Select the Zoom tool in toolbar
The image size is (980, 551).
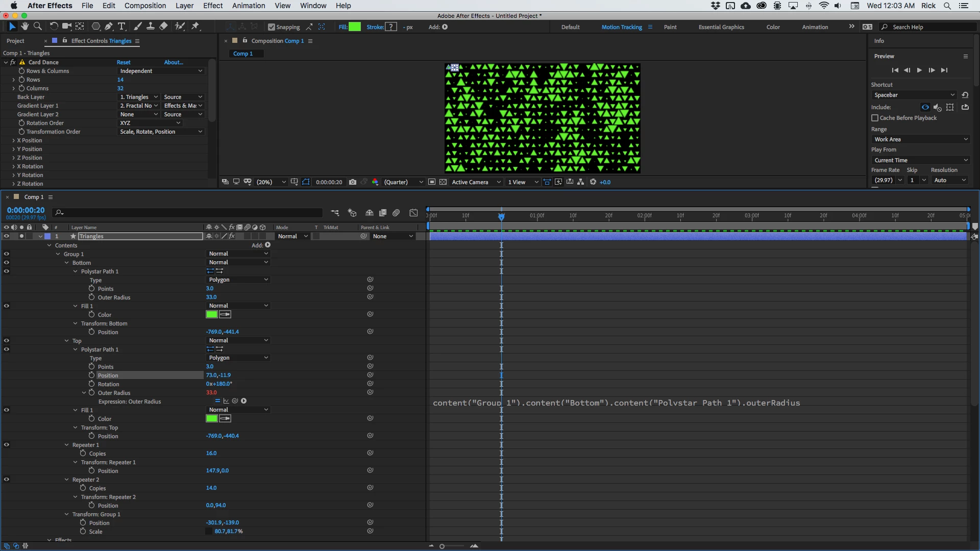pos(37,27)
